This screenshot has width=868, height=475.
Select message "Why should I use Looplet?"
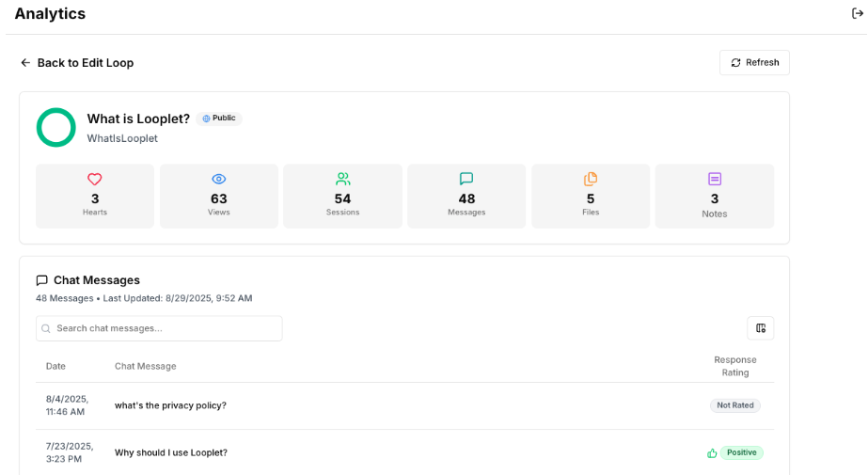171,452
